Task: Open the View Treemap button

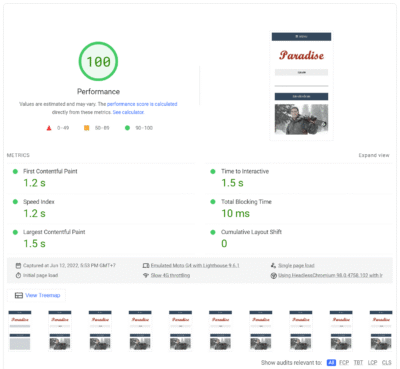Action: point(36,295)
